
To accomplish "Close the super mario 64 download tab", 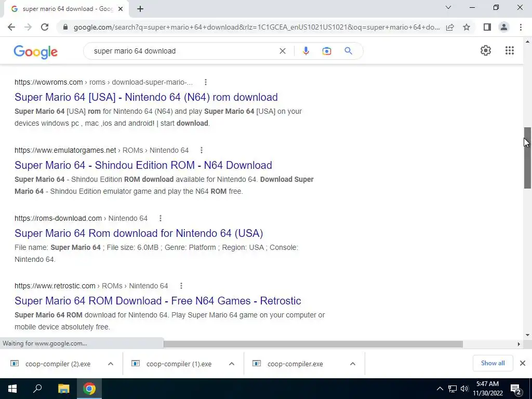I will (121, 9).
